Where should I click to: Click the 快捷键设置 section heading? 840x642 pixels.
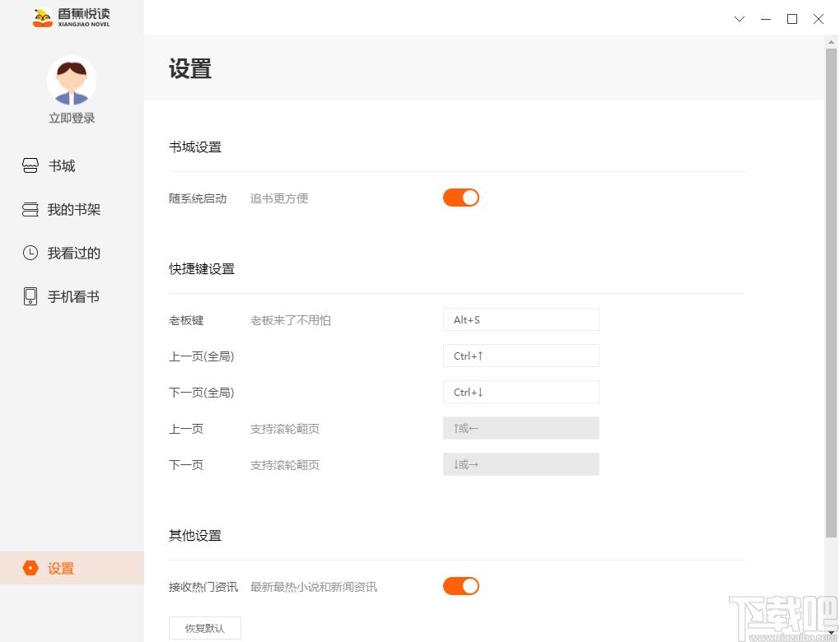[x=202, y=269]
